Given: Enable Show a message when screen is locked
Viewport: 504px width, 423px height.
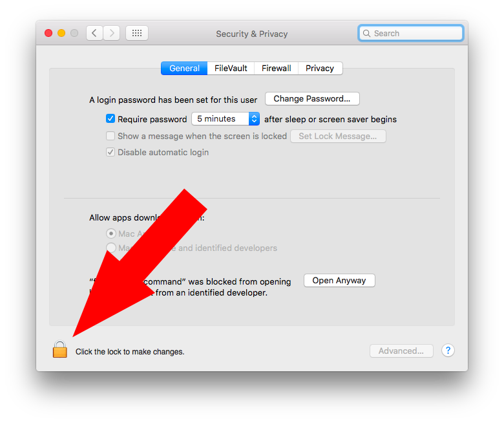Looking at the screenshot, I should 110,136.
